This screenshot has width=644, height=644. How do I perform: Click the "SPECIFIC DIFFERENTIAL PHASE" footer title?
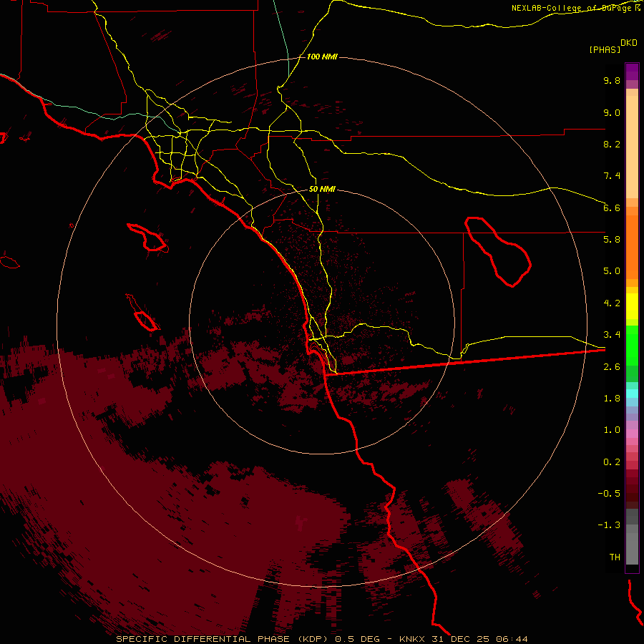pos(204,639)
